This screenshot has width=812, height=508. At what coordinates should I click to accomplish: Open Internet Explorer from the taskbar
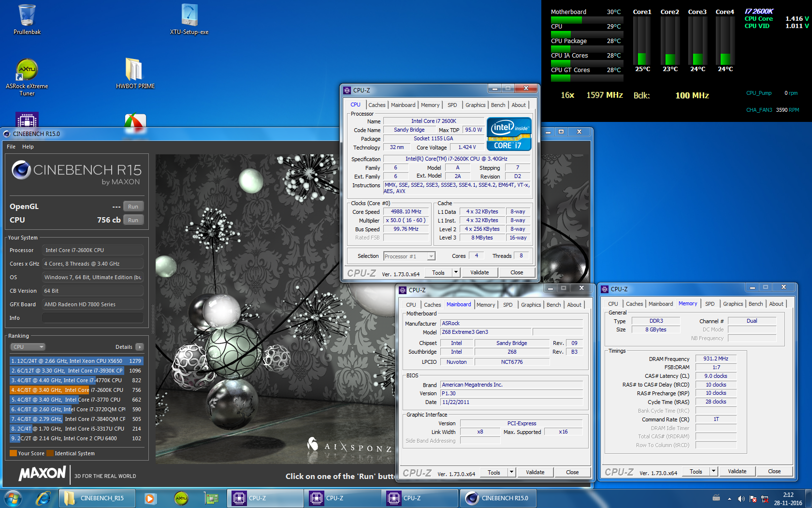[x=43, y=498]
